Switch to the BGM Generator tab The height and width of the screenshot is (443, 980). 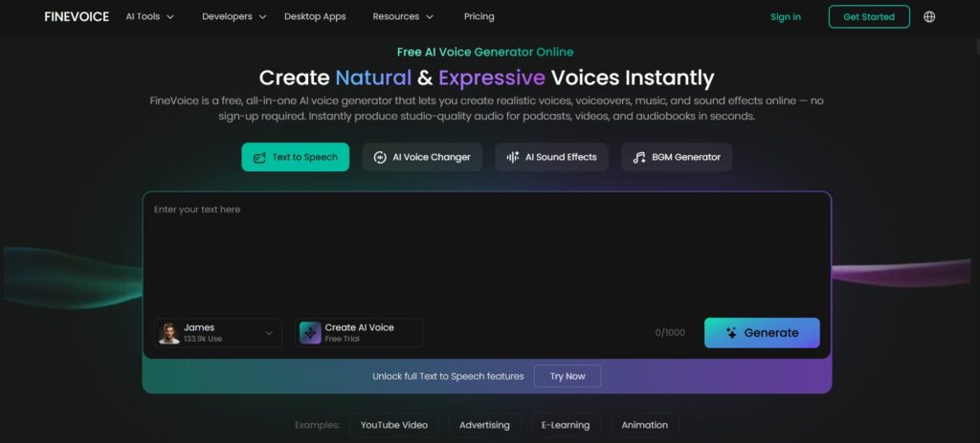(677, 158)
